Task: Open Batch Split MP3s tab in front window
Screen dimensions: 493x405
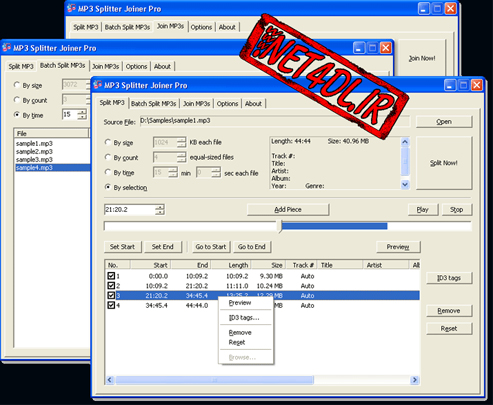Action: 154,104
